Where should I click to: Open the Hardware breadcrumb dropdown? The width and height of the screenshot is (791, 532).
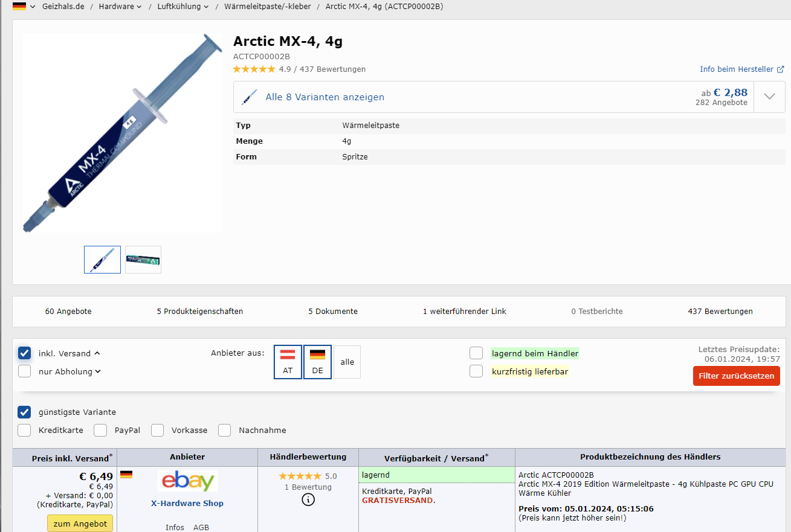click(120, 7)
